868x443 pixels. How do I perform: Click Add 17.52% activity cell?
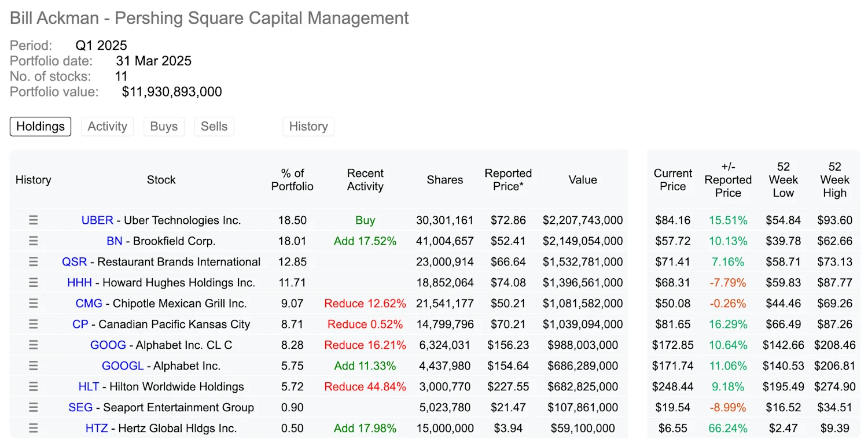coord(365,241)
